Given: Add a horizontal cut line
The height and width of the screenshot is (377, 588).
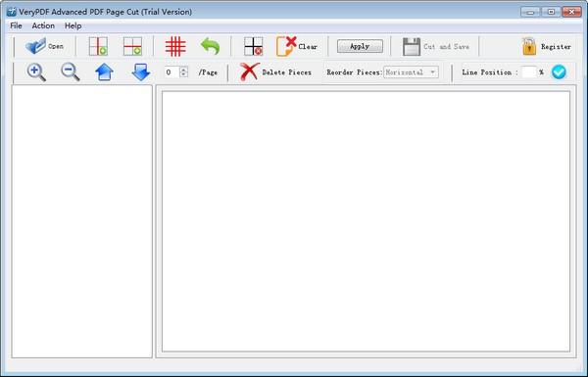Looking at the screenshot, I should click(132, 46).
